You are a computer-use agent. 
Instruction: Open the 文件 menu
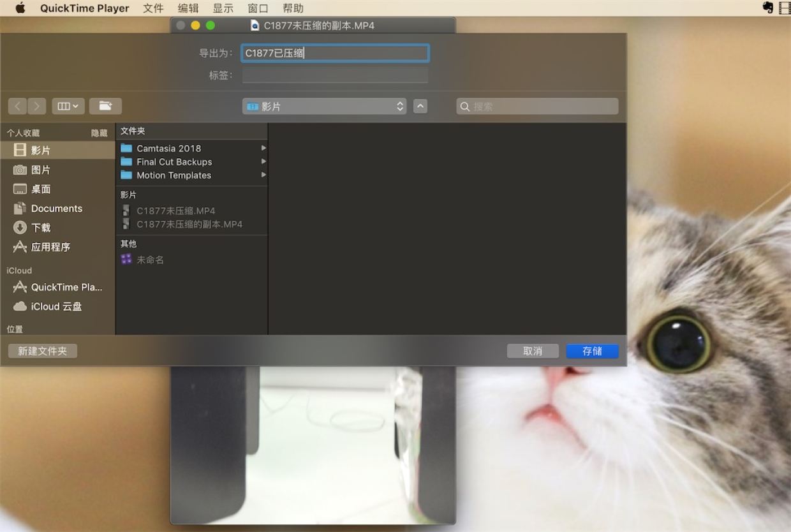pyautogui.click(x=153, y=8)
